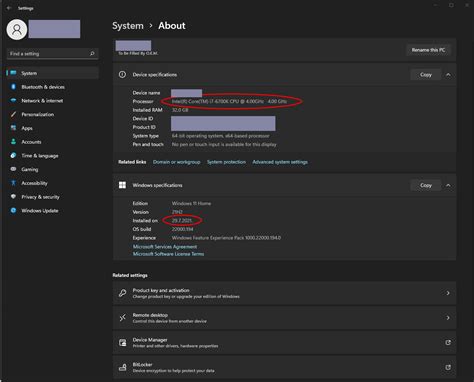Image resolution: width=474 pixels, height=382 pixels.
Task: Click the Windows logo icon in Windows specifications
Action: (x=122, y=185)
